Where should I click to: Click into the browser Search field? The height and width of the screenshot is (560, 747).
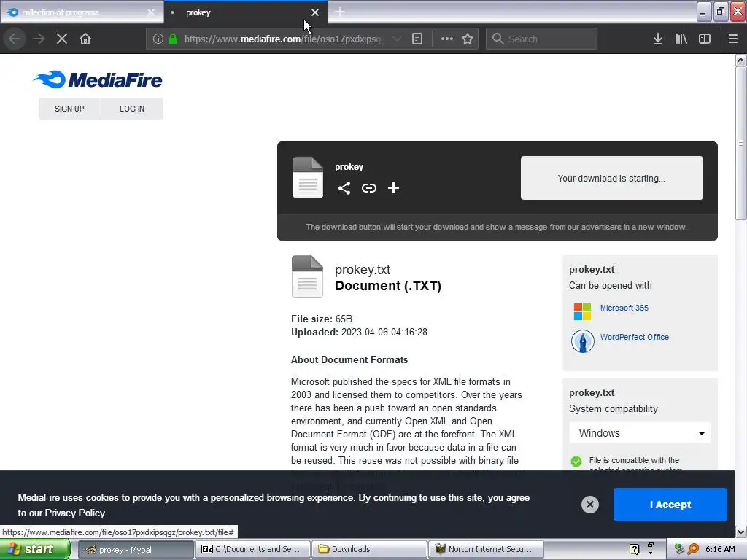click(542, 39)
